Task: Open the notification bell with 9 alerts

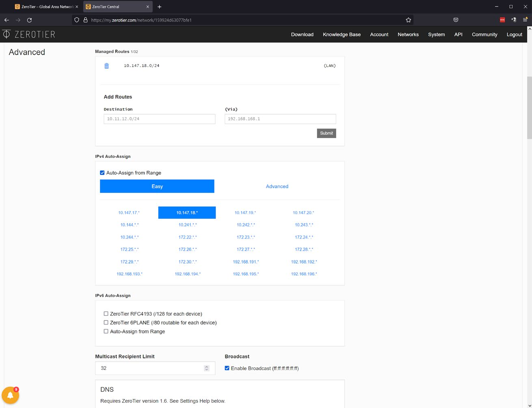Action: point(11,395)
